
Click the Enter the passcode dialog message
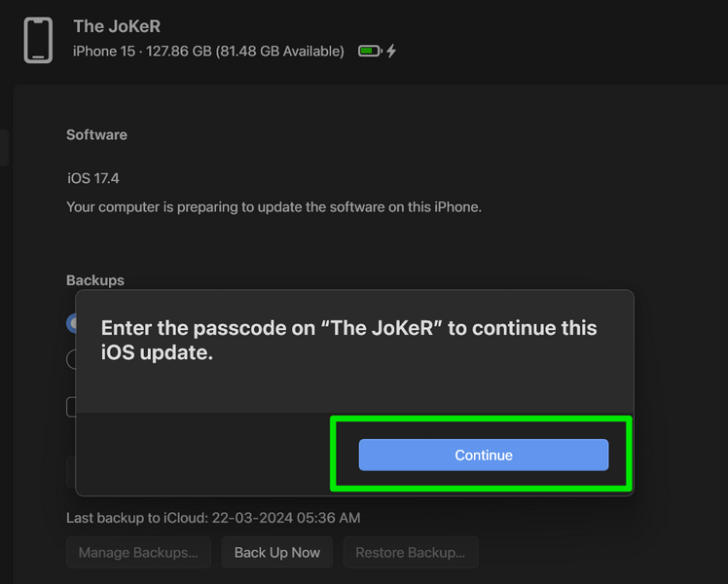[x=348, y=341]
